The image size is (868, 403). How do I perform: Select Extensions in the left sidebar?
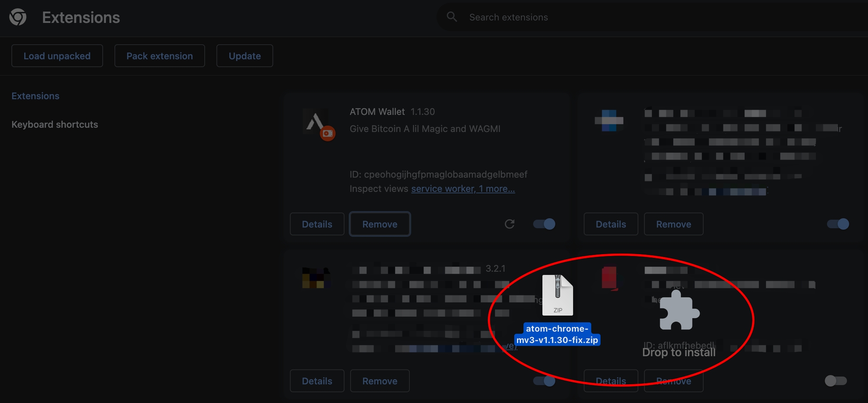[x=36, y=96]
